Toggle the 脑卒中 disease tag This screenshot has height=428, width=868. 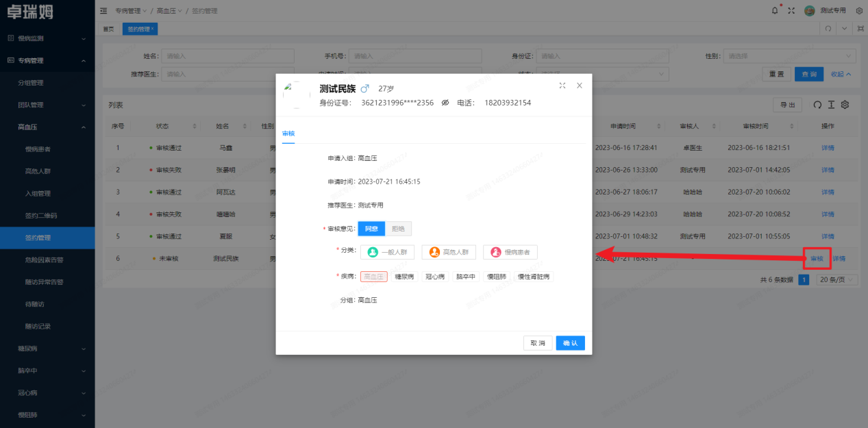(x=465, y=277)
